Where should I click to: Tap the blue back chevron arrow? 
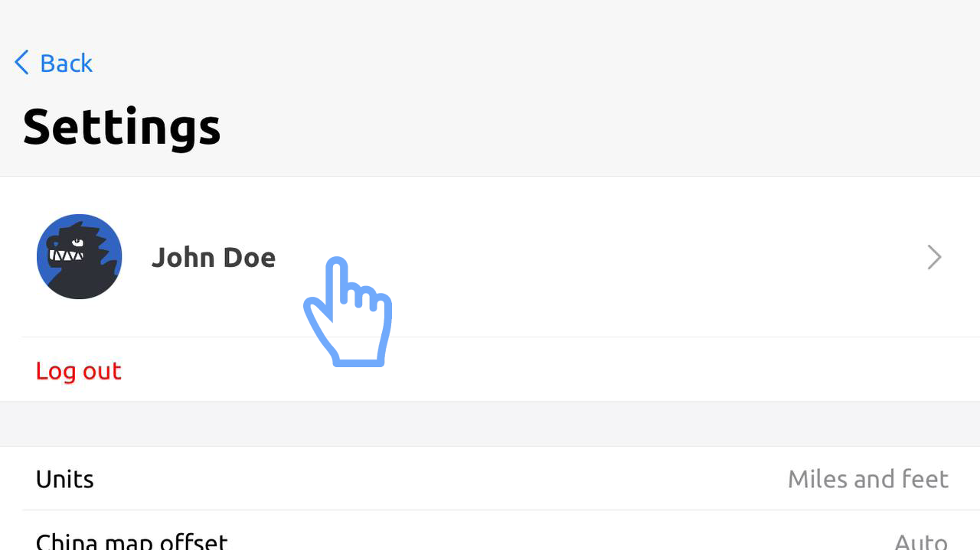(21, 63)
